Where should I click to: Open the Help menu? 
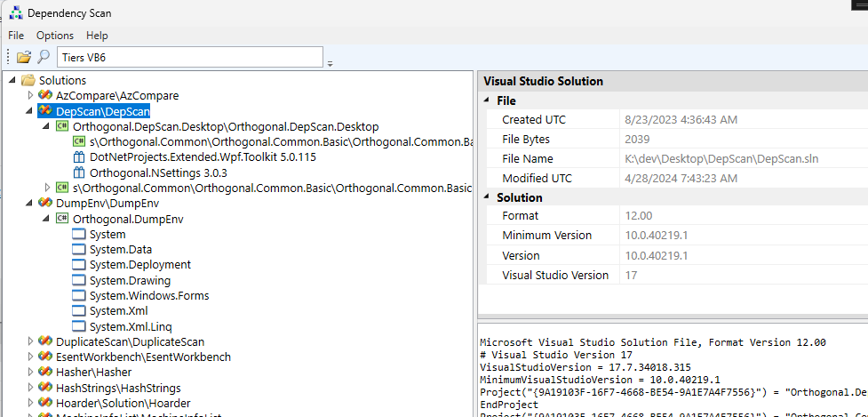pyautogui.click(x=97, y=36)
